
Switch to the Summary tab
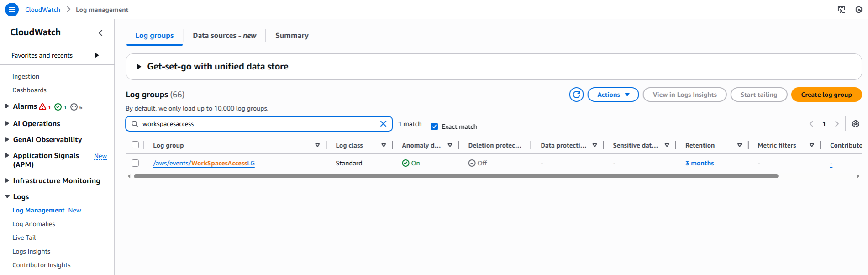point(292,36)
